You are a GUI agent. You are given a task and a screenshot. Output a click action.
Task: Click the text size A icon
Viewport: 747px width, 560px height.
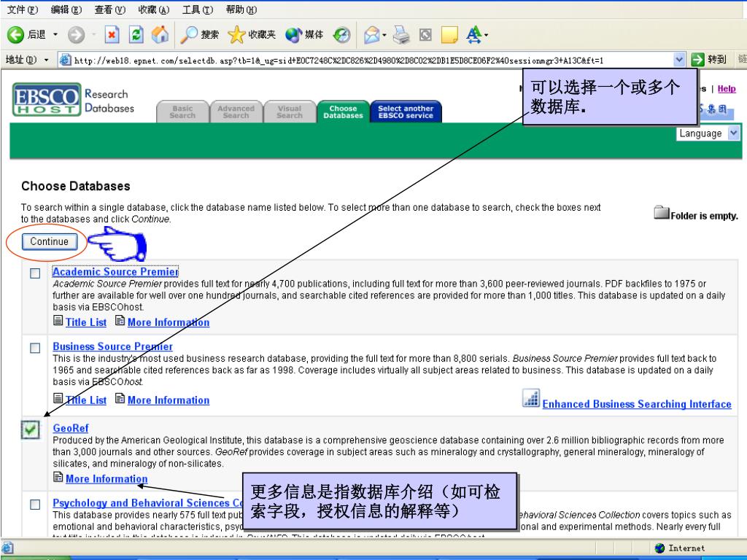coord(473,35)
